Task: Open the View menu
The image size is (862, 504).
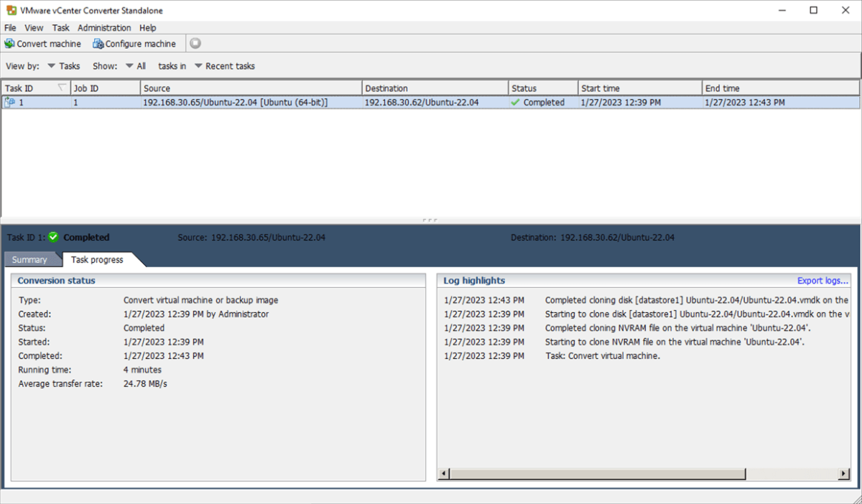Action: coord(34,28)
